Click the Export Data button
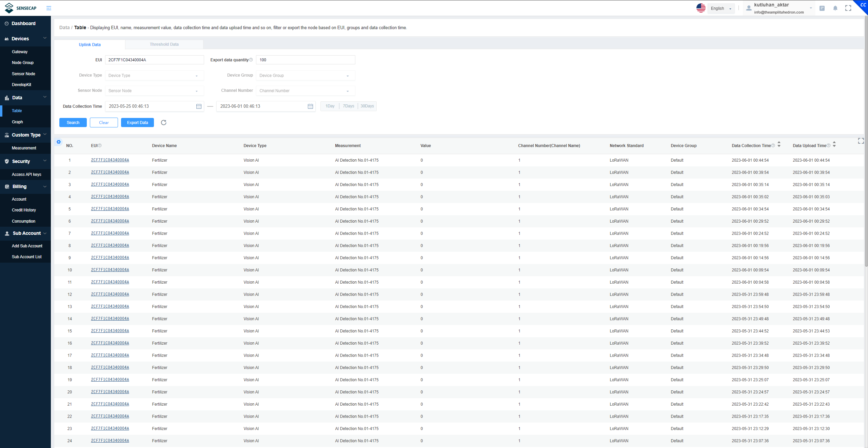This screenshot has height=448, width=868. coord(137,122)
